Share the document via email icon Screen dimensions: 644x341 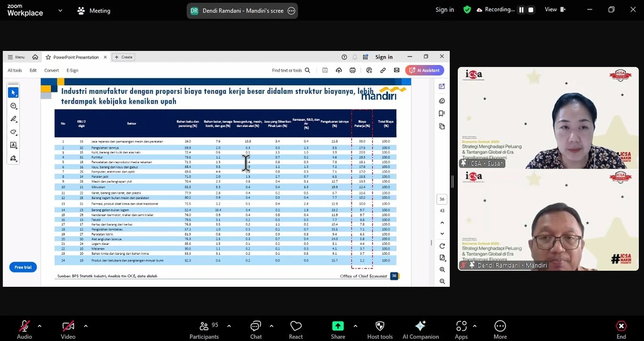396,70
